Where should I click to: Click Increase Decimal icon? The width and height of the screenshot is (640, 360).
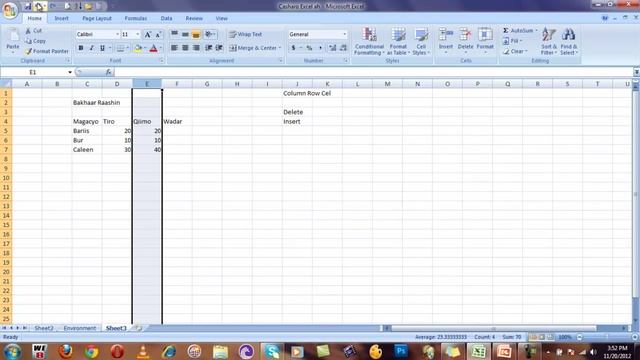[332, 48]
